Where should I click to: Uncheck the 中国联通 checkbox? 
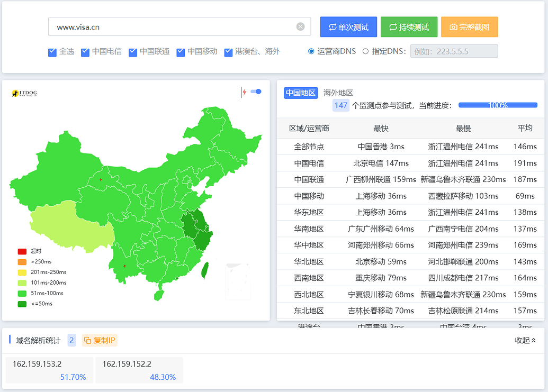pos(133,52)
